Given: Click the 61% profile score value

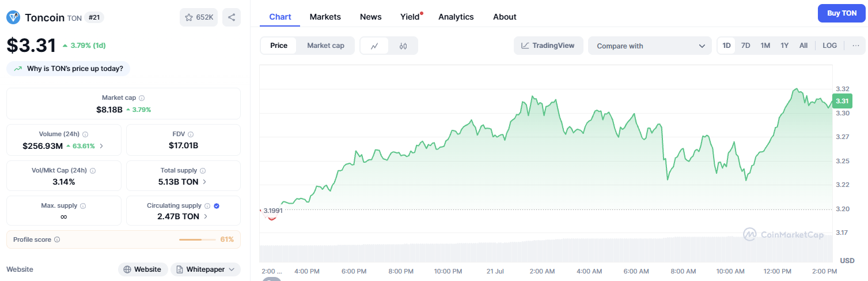Looking at the screenshot, I should pyautogui.click(x=227, y=239).
